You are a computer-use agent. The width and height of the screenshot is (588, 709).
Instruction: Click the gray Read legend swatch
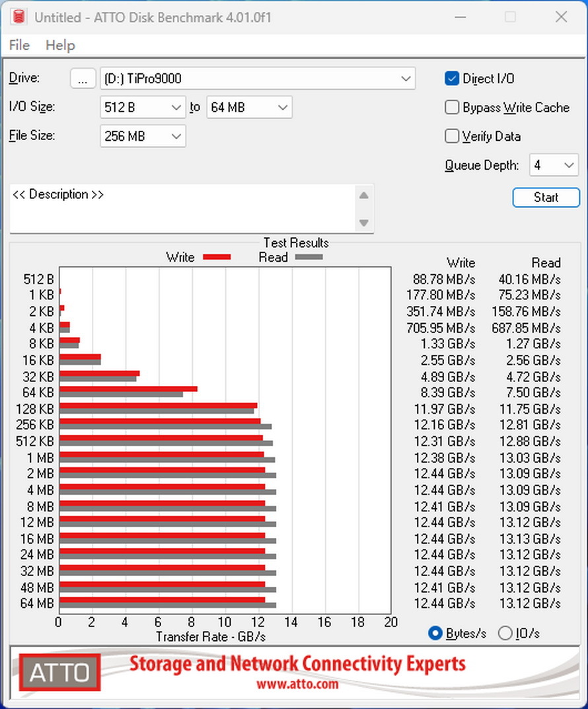309,257
